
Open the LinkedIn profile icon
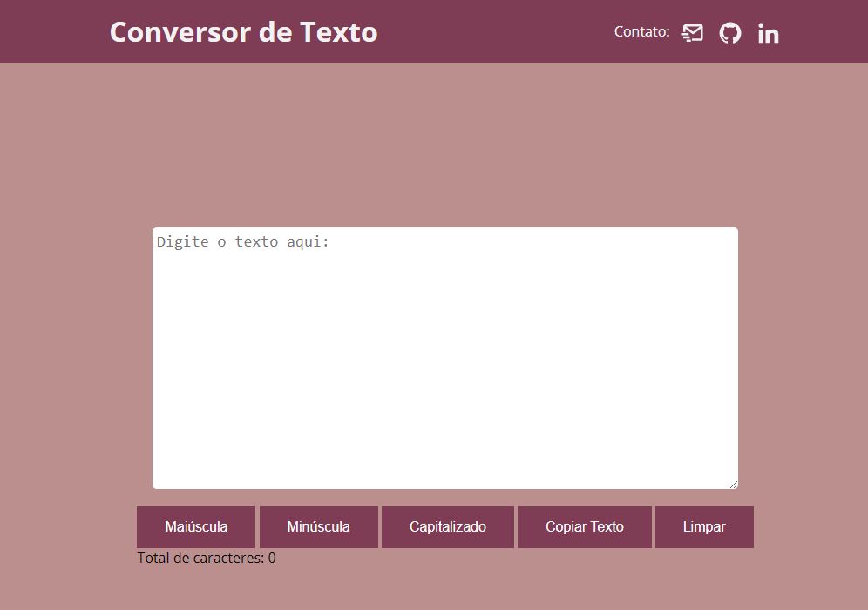(769, 34)
